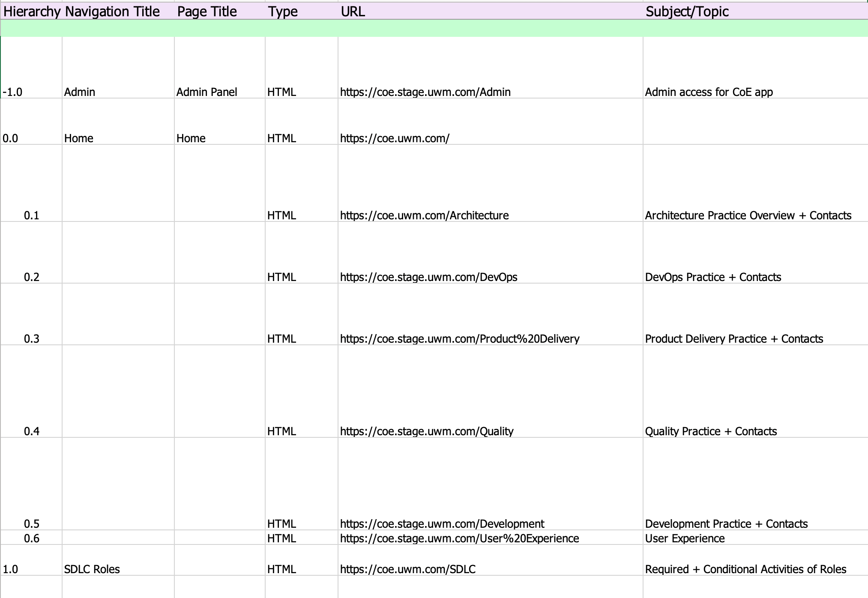Open the Product%20Delivery URL

click(459, 339)
